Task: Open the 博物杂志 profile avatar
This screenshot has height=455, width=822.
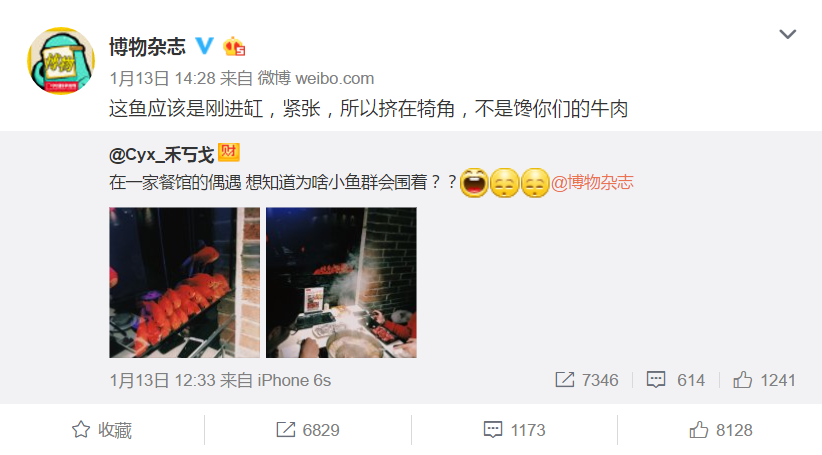Action: tap(61, 61)
